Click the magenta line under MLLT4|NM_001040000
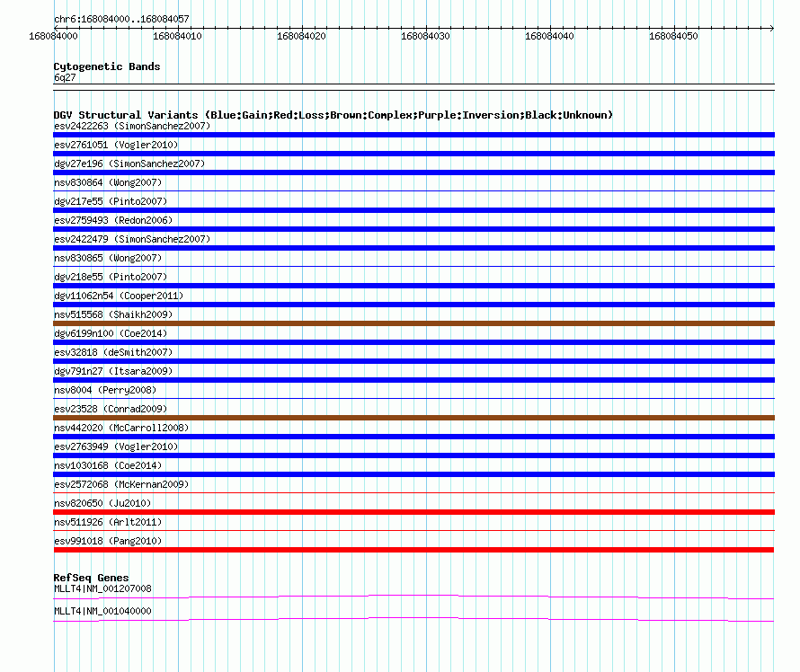This screenshot has height=672, width=800. tap(413, 618)
